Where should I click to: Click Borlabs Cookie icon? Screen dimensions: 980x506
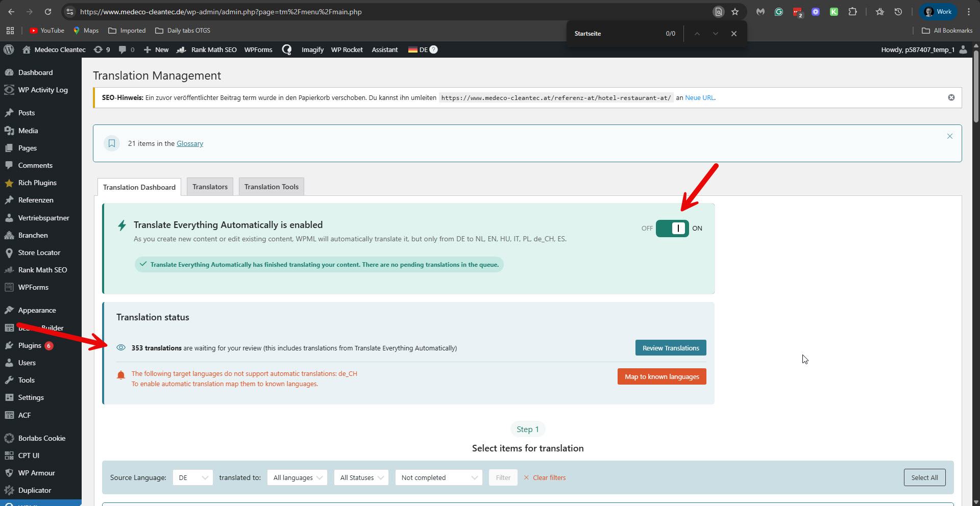tap(9, 438)
